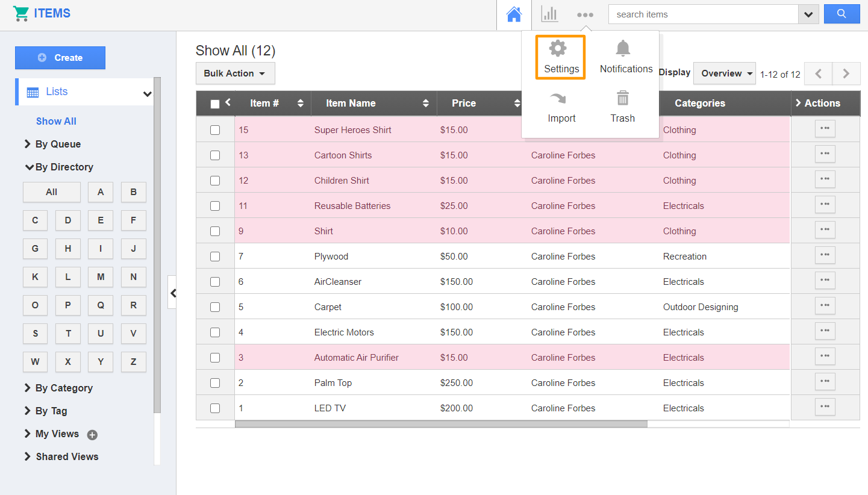Open the actions menu for the LED TV row
This screenshot has width=868, height=495.
[825, 406]
